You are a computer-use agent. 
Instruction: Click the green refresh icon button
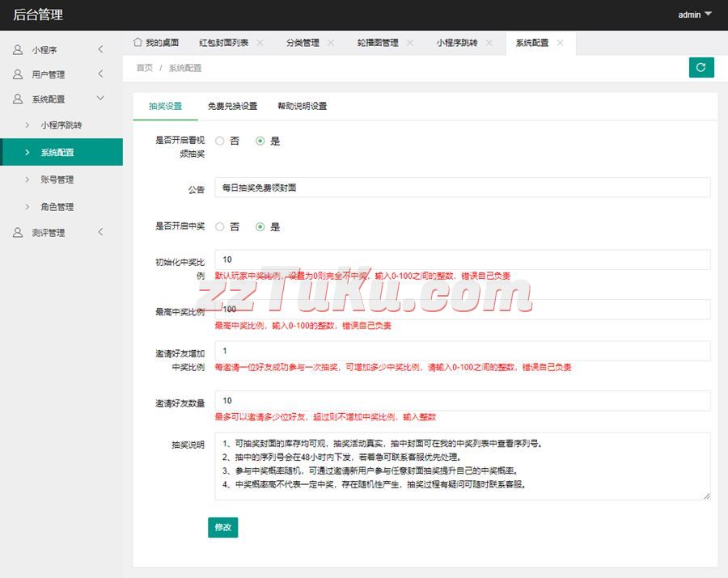701,68
